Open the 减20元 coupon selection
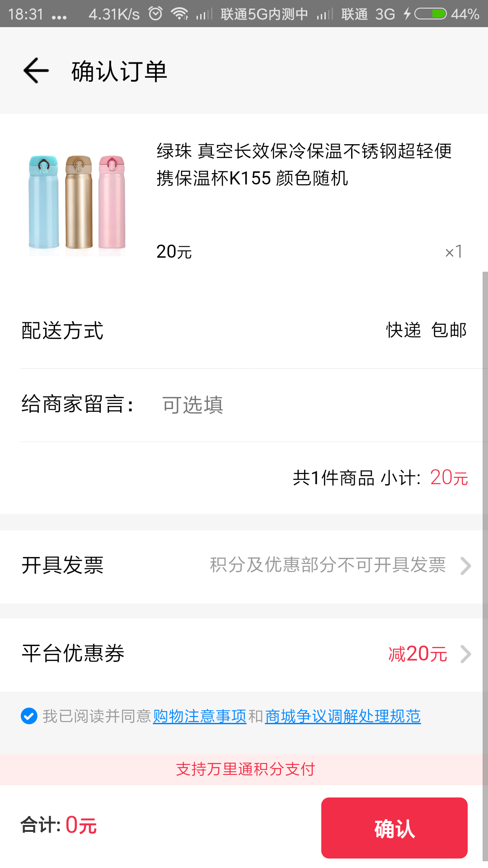The image size is (488, 868). (418, 654)
